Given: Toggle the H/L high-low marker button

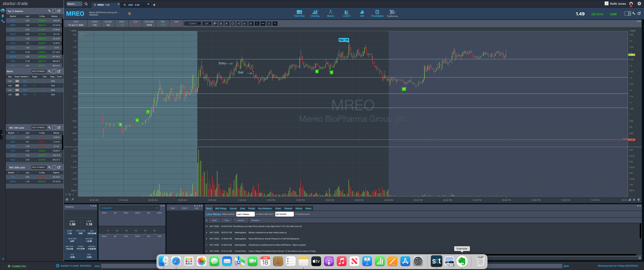Looking at the screenshot, I should (257, 24).
